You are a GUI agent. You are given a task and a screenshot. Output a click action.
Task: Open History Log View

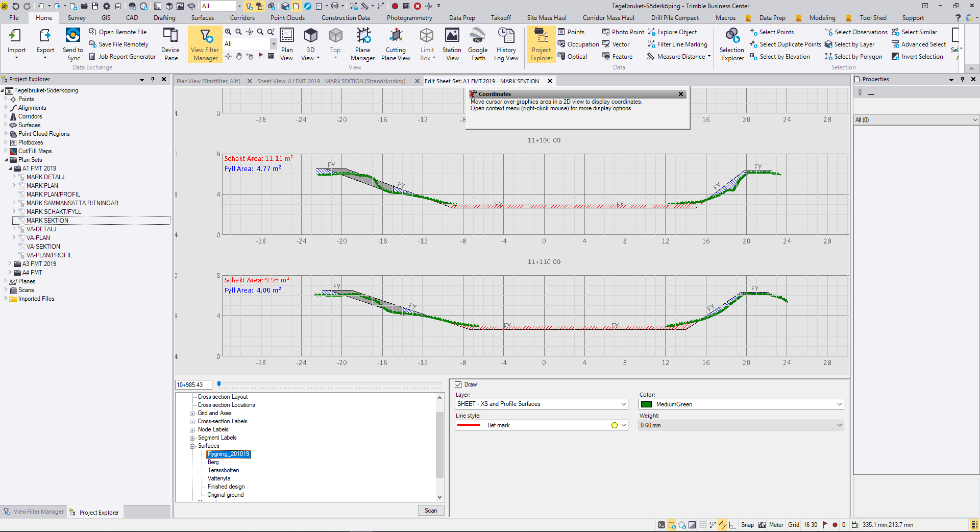click(506, 44)
